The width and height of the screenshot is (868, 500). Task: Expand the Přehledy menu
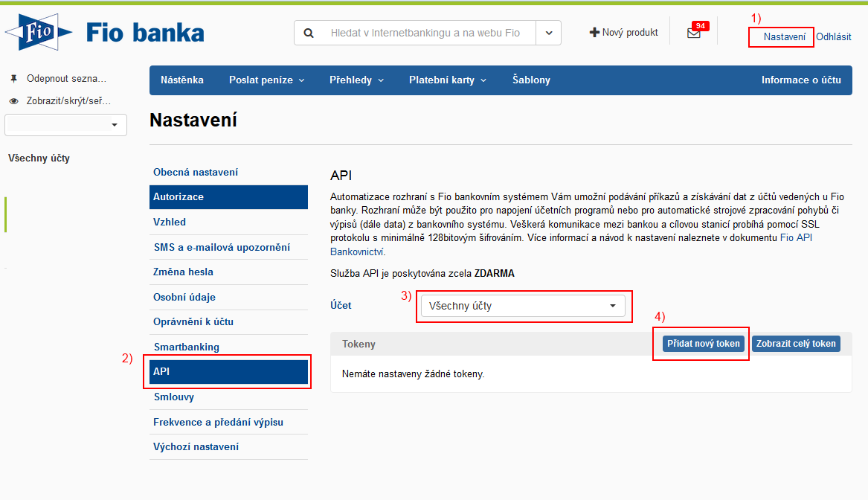(356, 80)
